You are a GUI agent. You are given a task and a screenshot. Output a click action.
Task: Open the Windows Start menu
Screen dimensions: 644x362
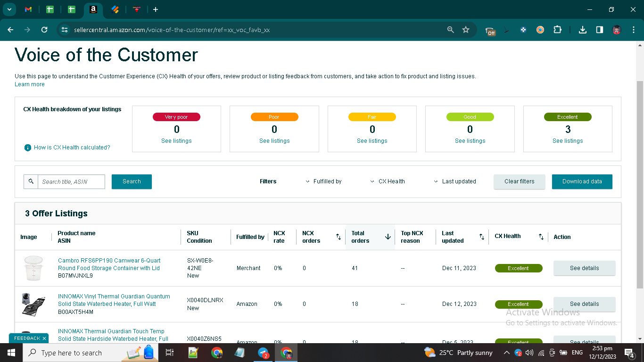11,353
